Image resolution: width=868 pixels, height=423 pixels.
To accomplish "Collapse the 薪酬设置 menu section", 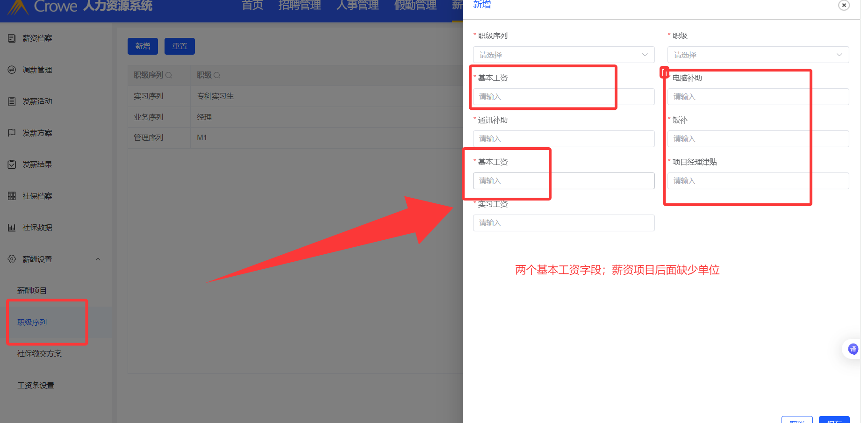I will click(x=98, y=259).
